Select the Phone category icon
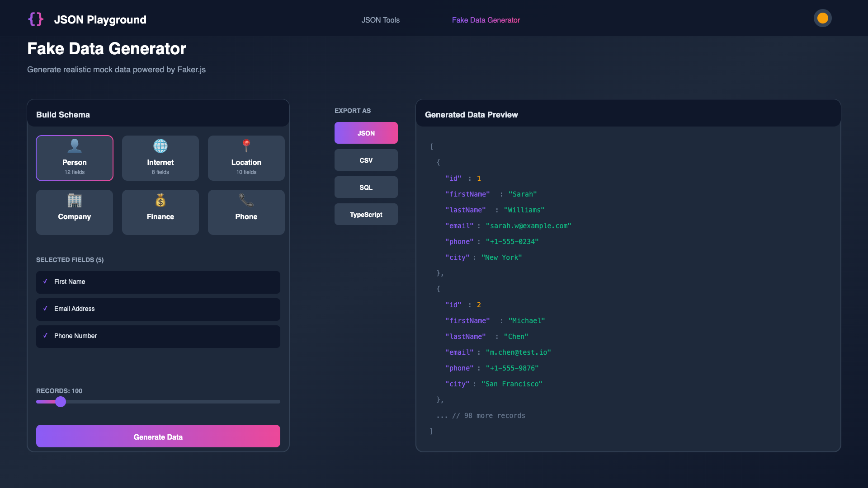 click(246, 201)
